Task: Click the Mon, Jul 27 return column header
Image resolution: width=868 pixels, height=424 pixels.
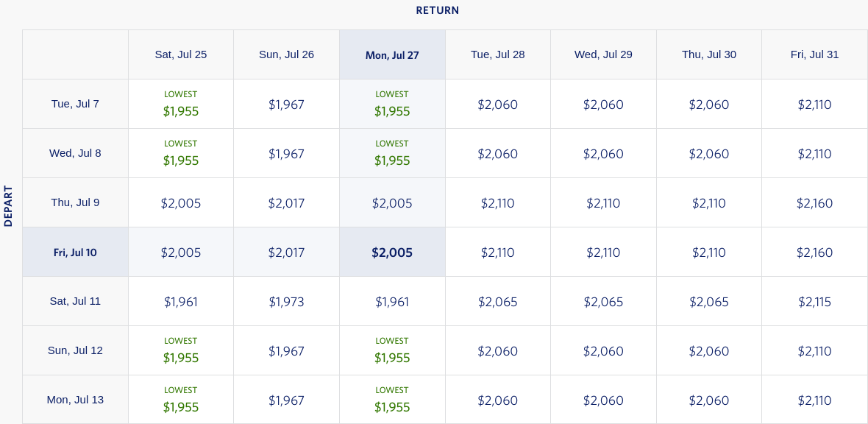Action: (392, 55)
